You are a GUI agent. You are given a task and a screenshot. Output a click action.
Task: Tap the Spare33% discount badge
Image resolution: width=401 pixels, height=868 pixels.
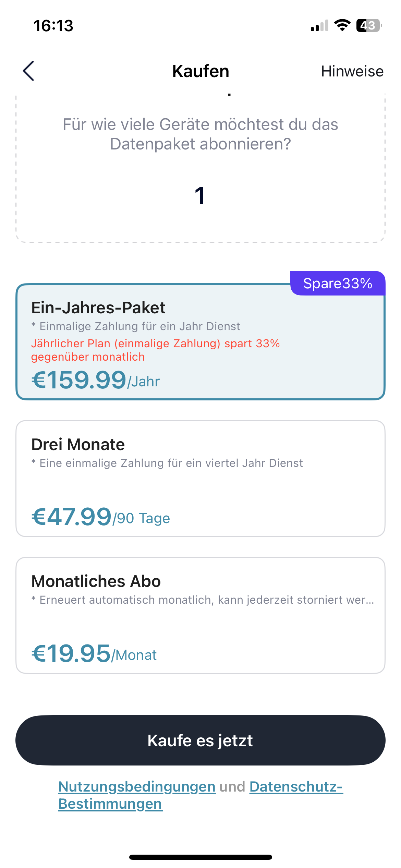tap(338, 284)
